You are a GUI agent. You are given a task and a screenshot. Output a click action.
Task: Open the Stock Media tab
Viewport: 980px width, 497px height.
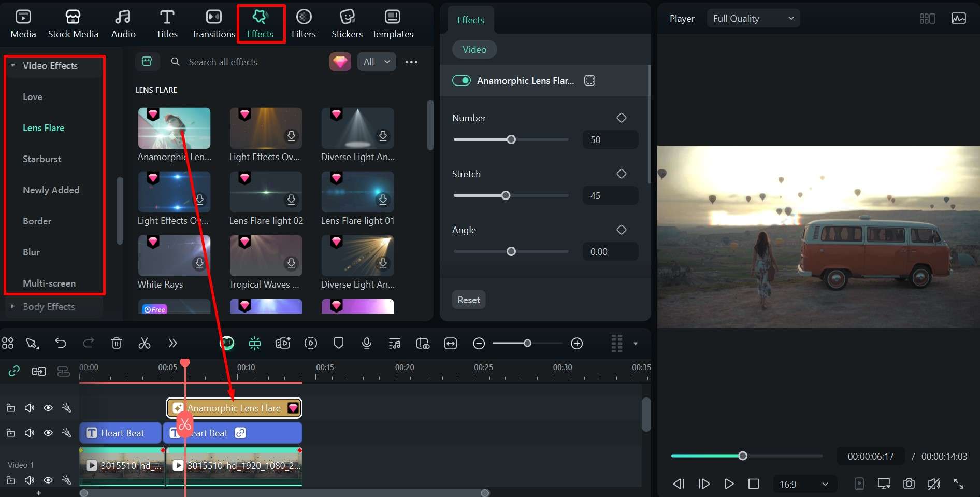pyautogui.click(x=73, y=24)
